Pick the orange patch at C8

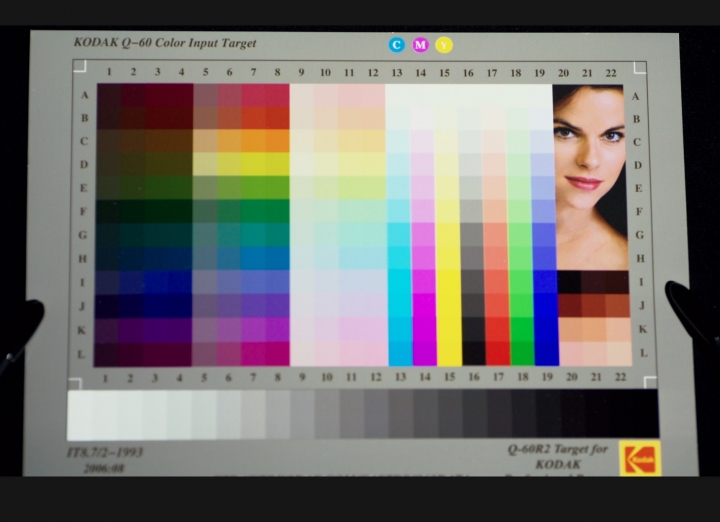click(277, 141)
